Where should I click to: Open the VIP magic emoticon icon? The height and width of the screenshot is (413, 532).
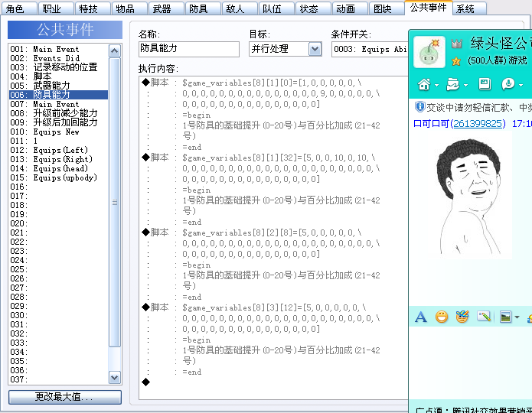[462, 317]
